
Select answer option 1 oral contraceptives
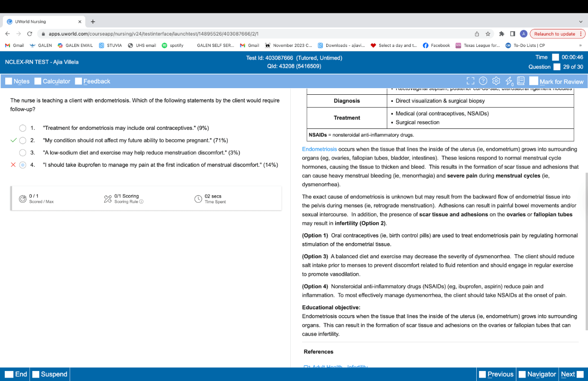point(22,128)
